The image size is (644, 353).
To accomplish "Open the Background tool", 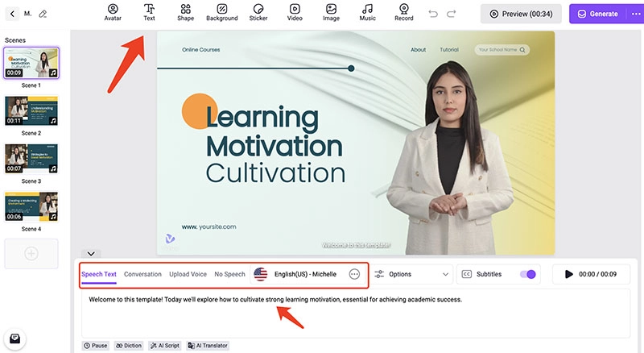I will point(221,12).
